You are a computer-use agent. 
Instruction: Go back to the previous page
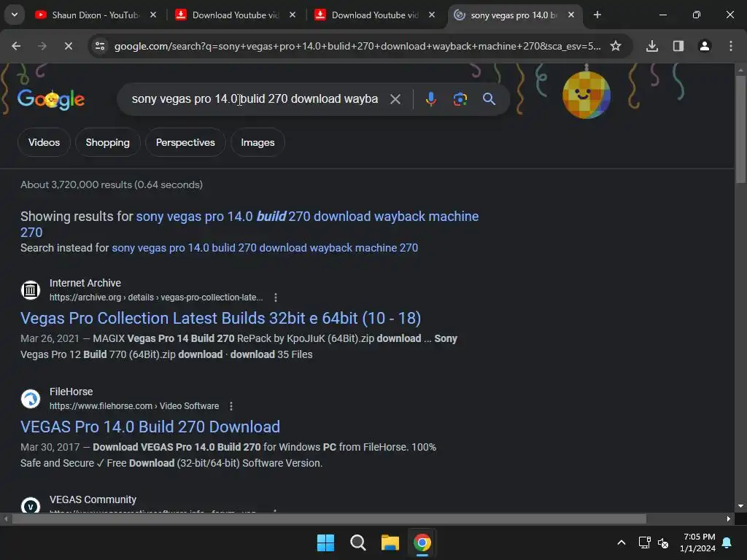[x=16, y=46]
